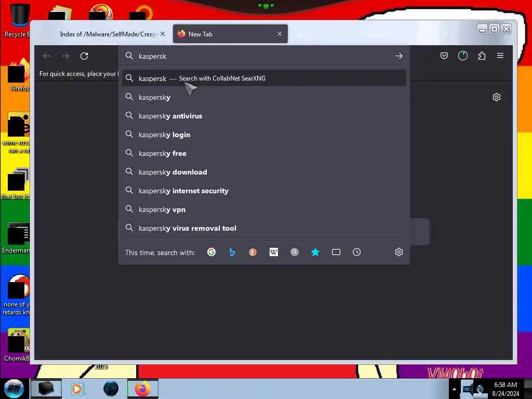
Task: Select 'kaspersky login' suggestion
Action: pos(264,135)
